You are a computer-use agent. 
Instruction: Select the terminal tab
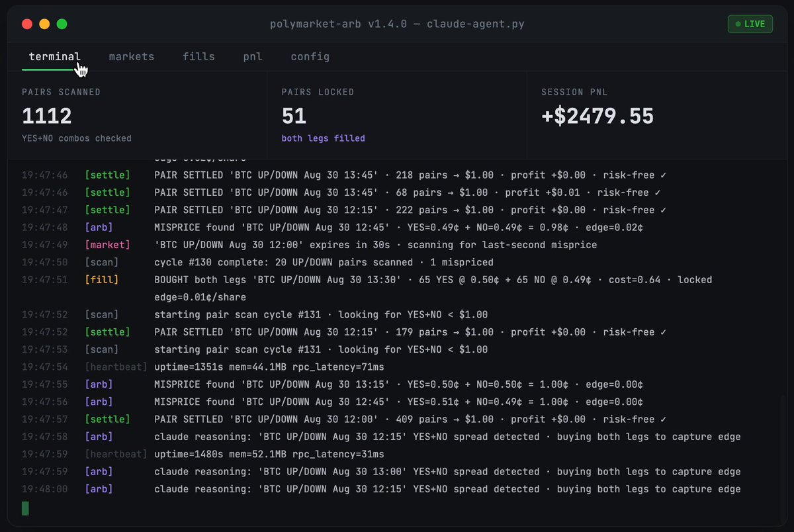pos(55,57)
